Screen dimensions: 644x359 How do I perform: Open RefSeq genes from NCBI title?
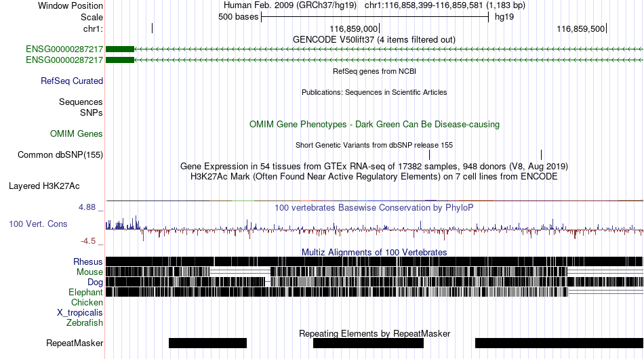pos(374,71)
